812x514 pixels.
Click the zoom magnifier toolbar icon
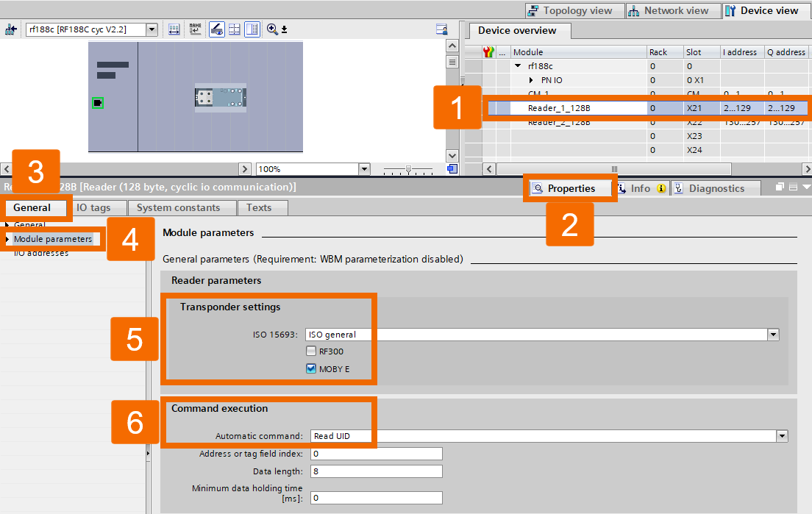point(272,29)
